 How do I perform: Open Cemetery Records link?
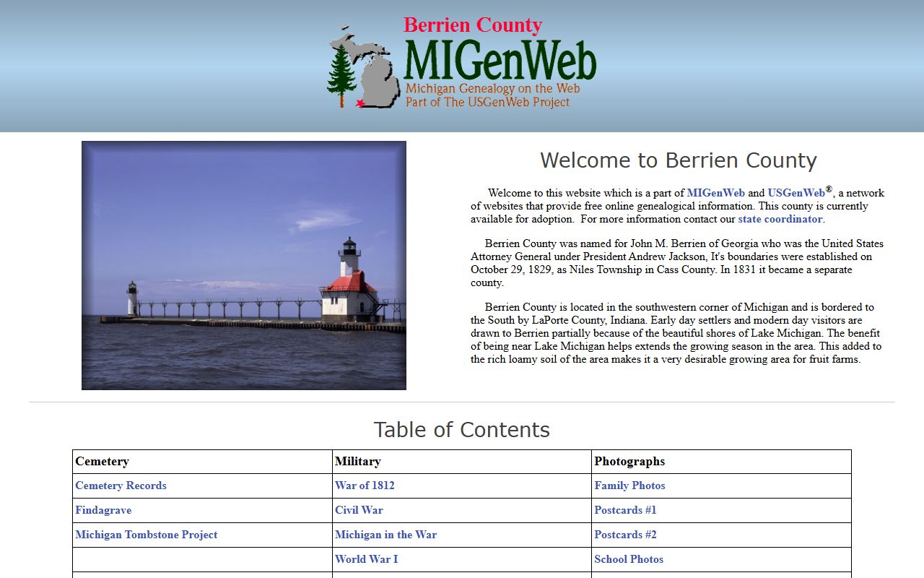[x=121, y=486]
